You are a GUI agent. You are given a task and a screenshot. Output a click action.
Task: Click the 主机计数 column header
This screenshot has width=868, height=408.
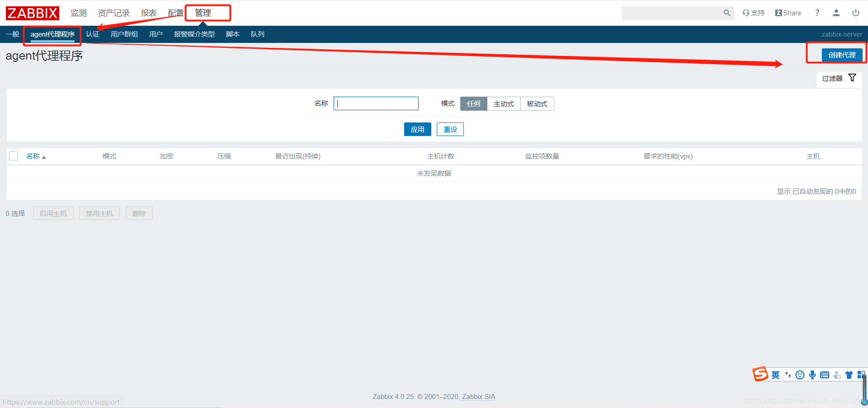coord(441,156)
